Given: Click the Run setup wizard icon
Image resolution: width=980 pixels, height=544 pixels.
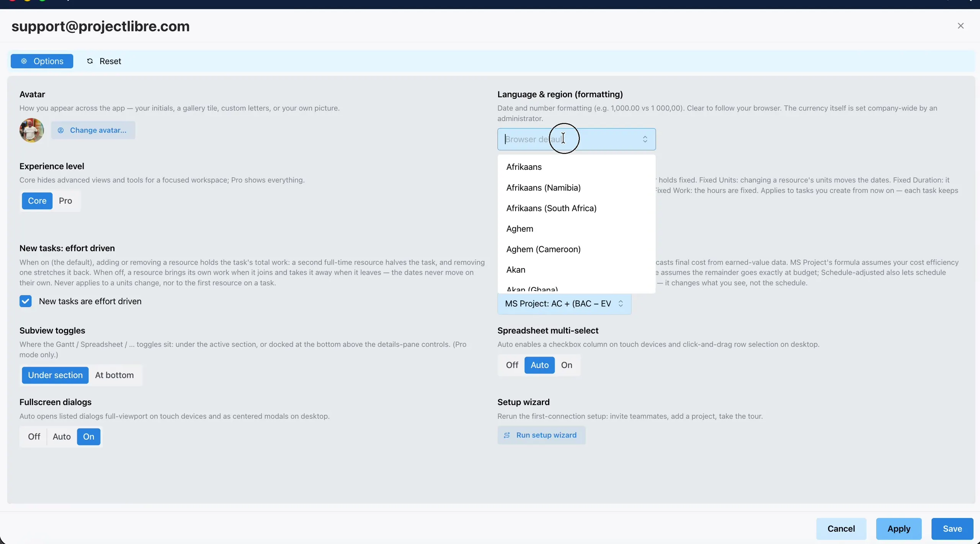Looking at the screenshot, I should point(506,435).
